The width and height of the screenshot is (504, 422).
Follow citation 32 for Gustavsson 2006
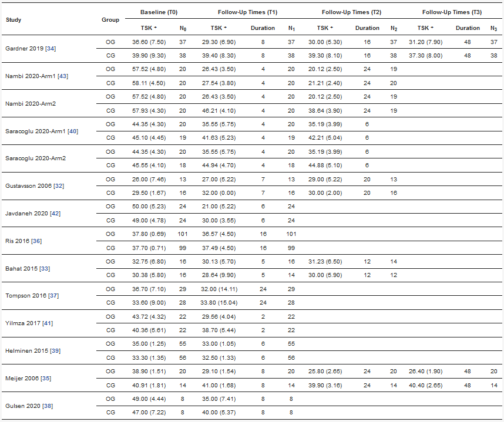59,186
